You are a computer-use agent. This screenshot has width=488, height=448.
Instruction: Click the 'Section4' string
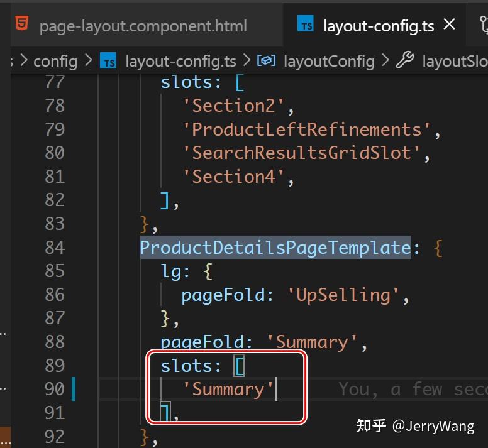[x=233, y=177]
